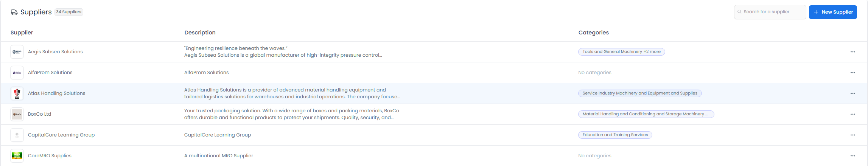Click the AlfaProm Solutions logo icon

point(17,73)
